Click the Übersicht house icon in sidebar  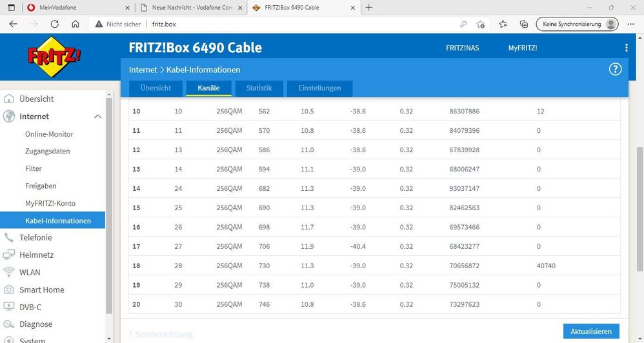[x=8, y=99]
